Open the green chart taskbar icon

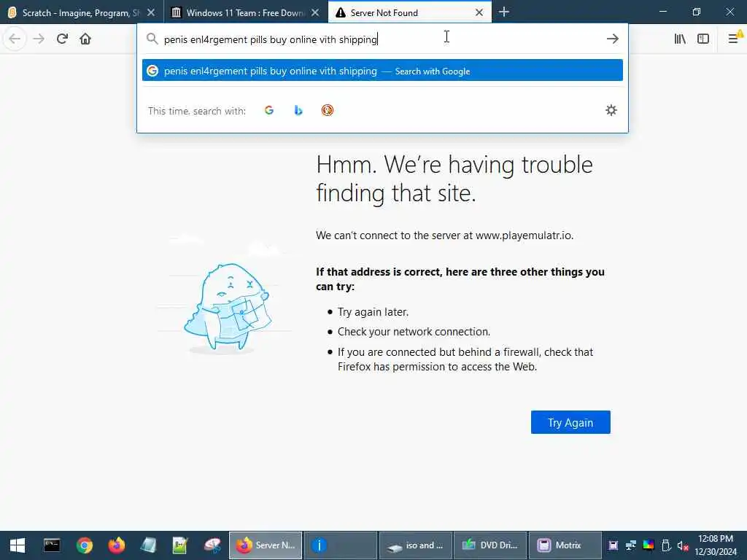pyautogui.click(x=180, y=545)
